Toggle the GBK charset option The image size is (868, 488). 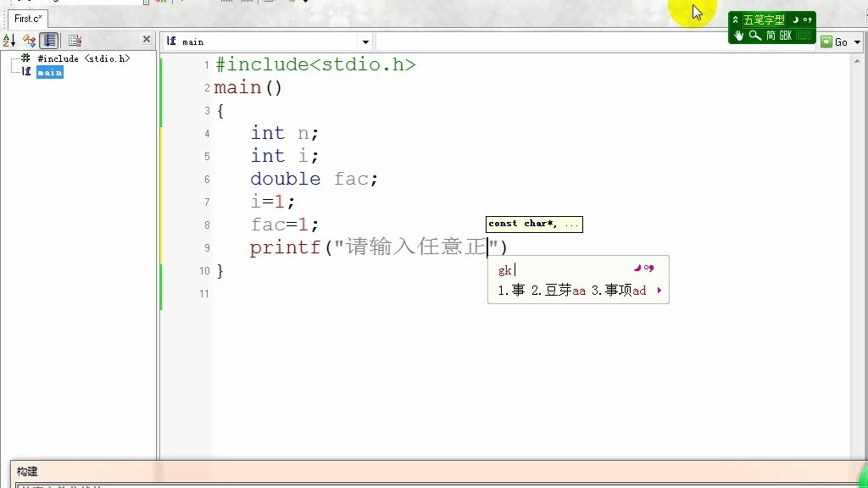pos(786,36)
